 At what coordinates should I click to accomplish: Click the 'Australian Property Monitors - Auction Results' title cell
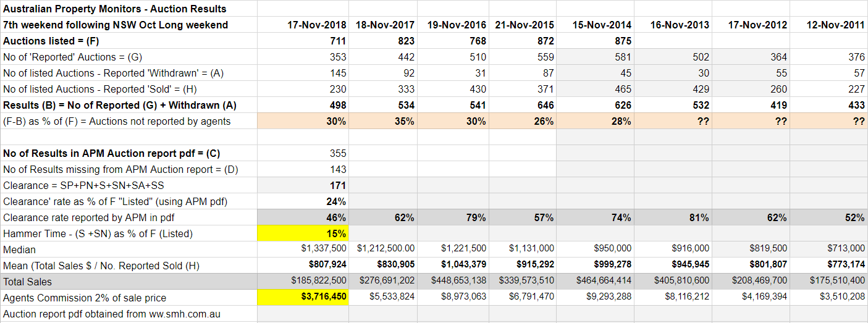pyautogui.click(x=115, y=9)
